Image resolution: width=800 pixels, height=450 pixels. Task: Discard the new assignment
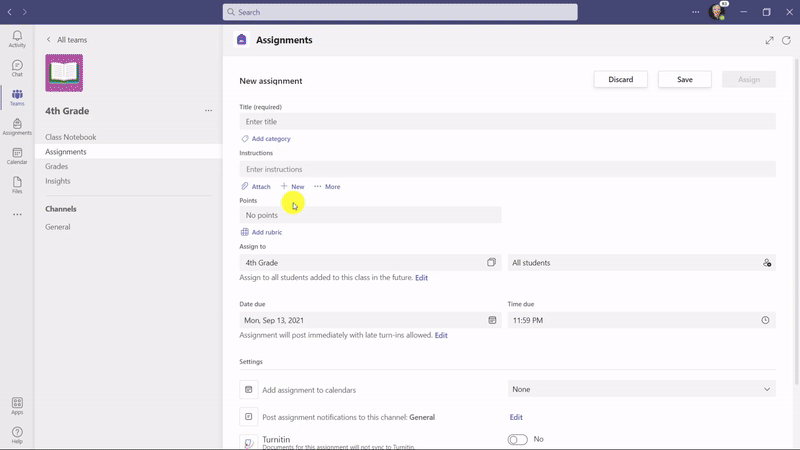[620, 79]
